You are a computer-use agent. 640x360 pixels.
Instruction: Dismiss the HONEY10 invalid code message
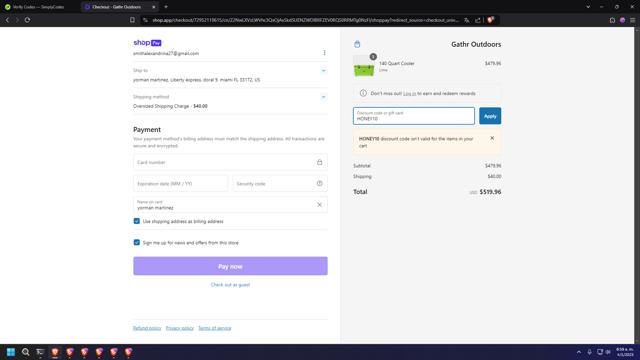[492, 138]
